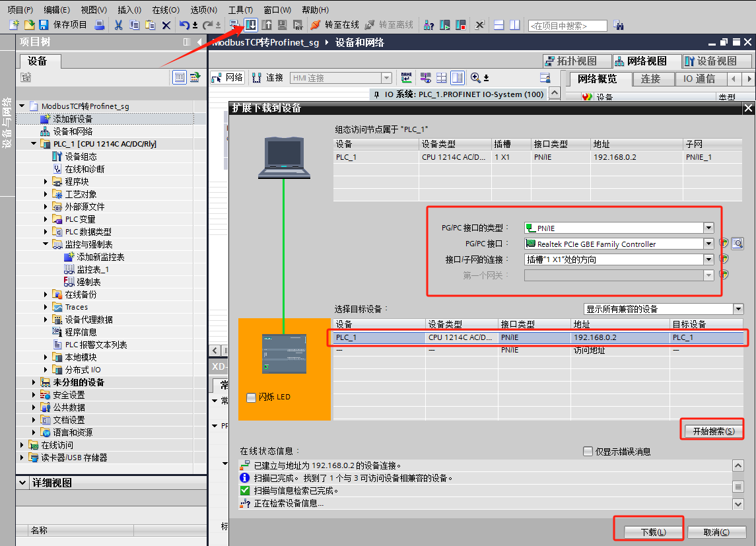Click the Start CPU icon
This screenshot has height=546, width=756.
444,25
